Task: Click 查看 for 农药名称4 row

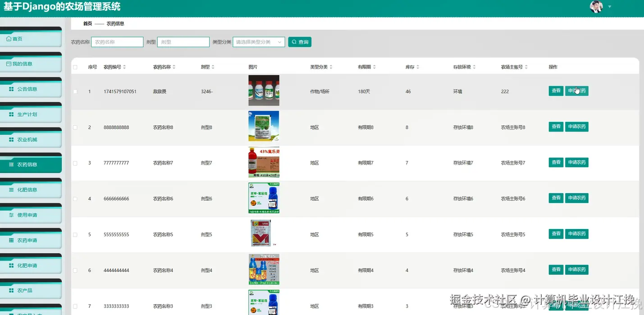Action: point(556,270)
